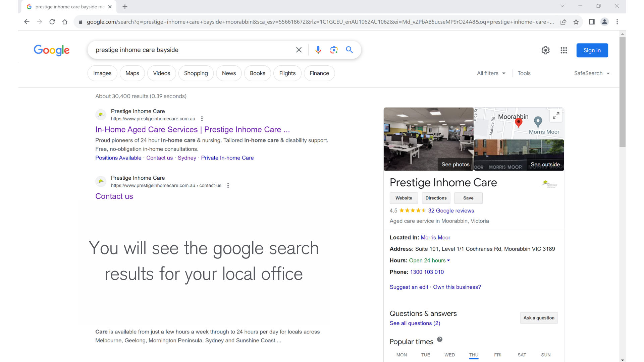644x362 pixels.
Task: Open Private In-home Care sitelink
Action: [x=227, y=158]
